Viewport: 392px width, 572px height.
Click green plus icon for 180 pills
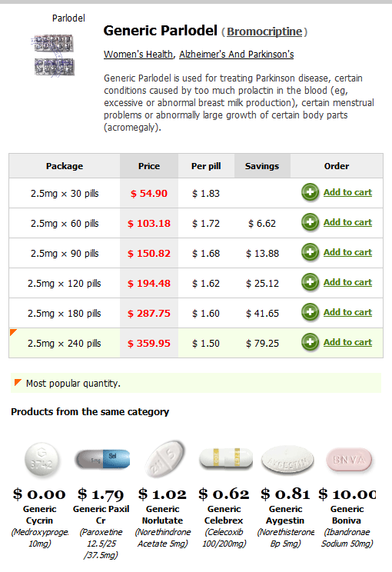[x=310, y=312]
